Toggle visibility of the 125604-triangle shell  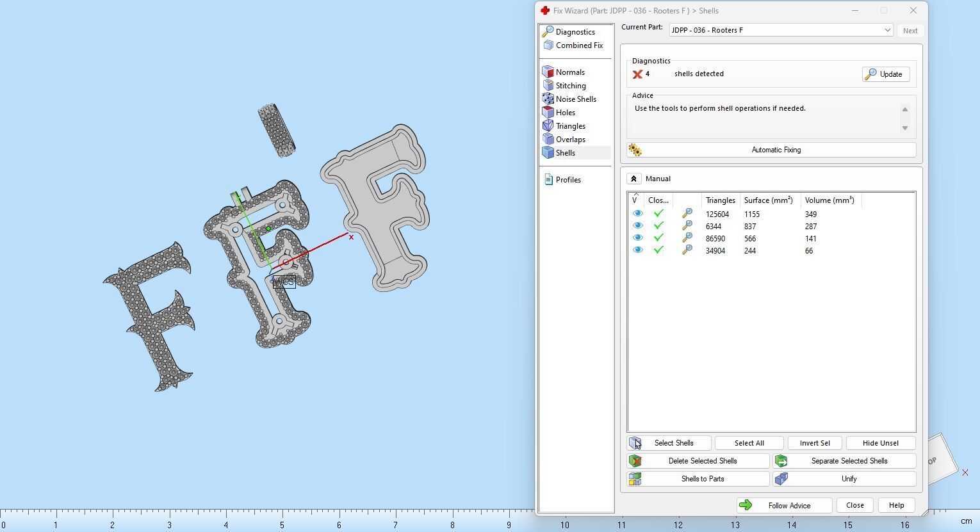637,214
